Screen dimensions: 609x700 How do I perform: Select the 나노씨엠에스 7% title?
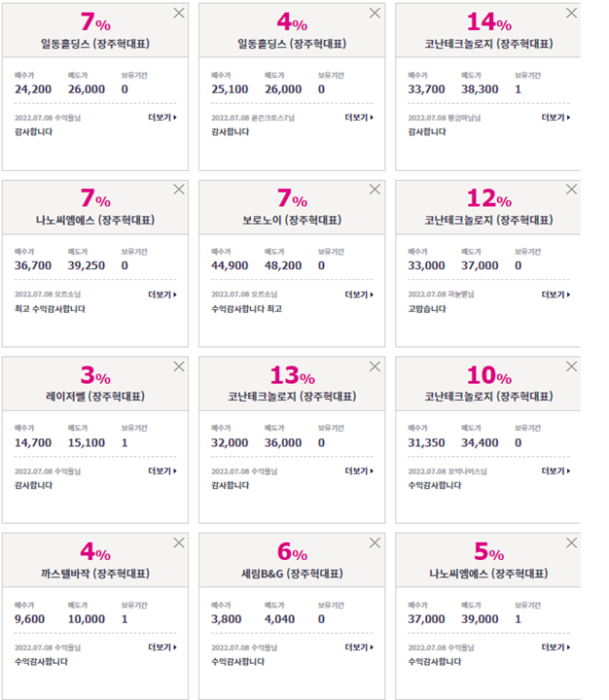tap(95, 220)
